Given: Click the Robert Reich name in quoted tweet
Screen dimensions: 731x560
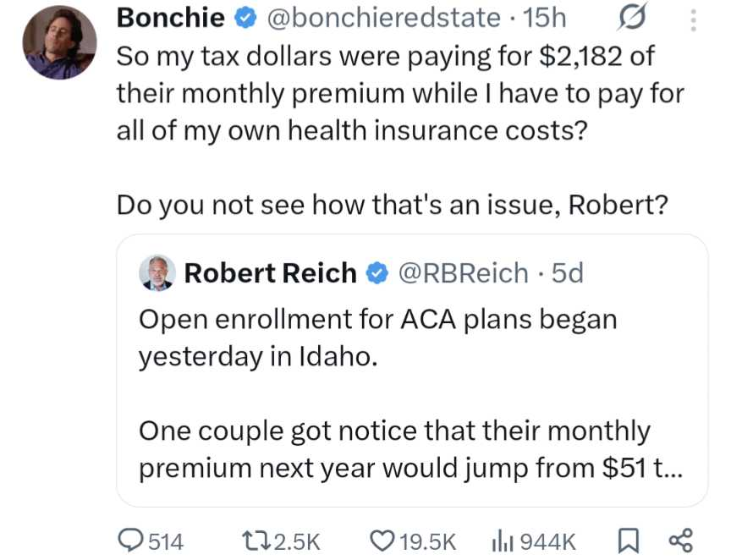Looking at the screenshot, I should tap(270, 273).
